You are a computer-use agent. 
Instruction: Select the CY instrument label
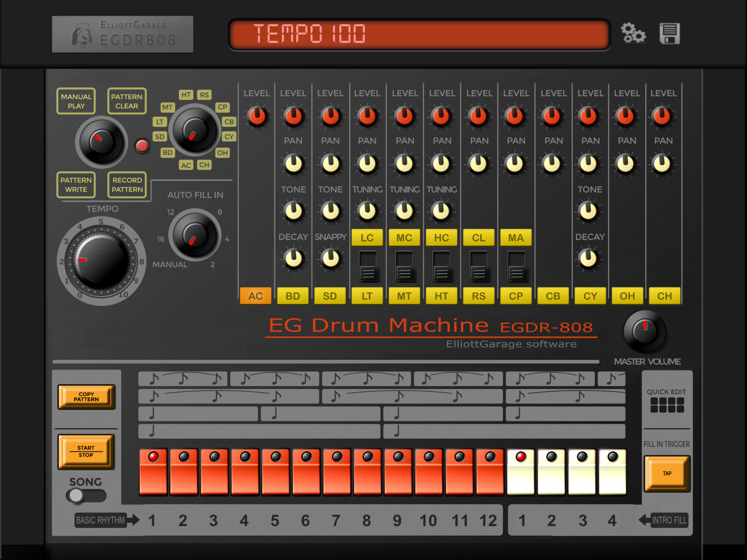point(229,137)
